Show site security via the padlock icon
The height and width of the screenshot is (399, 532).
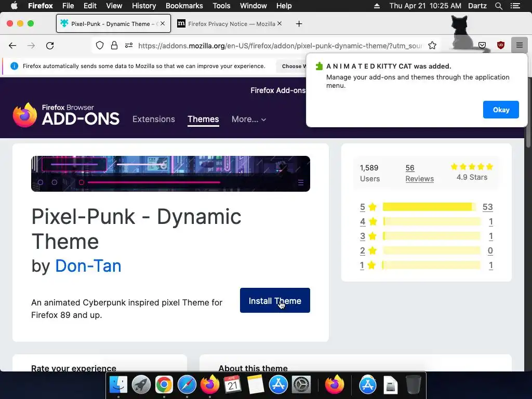pyautogui.click(x=114, y=46)
